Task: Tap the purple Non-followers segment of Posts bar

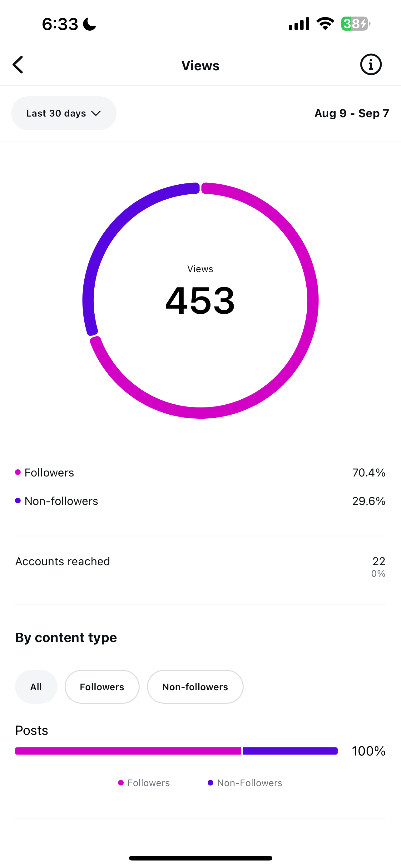Action: (290, 751)
